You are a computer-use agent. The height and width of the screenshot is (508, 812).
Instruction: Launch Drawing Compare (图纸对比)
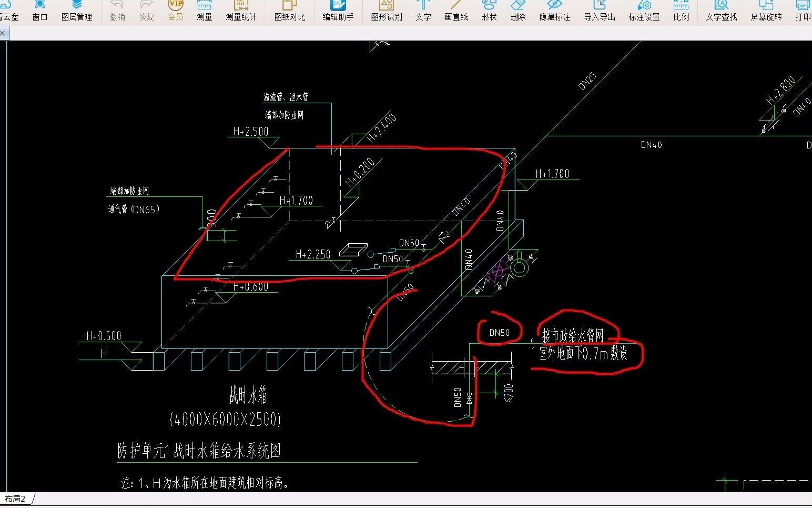[x=290, y=11]
